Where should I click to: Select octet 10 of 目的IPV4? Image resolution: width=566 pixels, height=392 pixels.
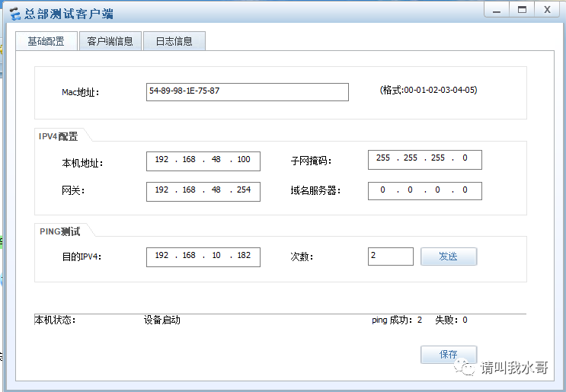216,255
